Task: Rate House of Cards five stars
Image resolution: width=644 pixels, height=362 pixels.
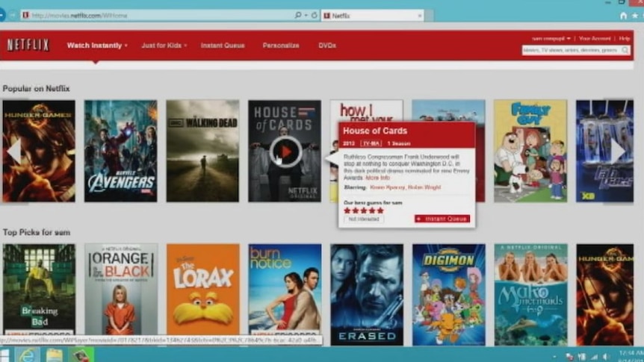Action: click(x=380, y=210)
